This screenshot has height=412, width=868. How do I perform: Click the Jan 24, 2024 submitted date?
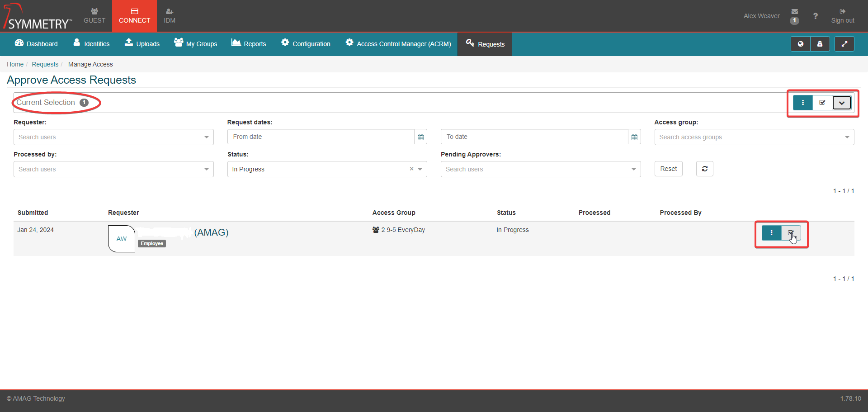tap(35, 230)
